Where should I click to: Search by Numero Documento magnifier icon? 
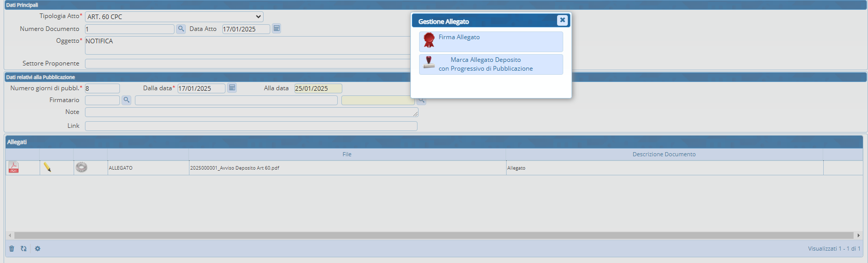pos(181,29)
